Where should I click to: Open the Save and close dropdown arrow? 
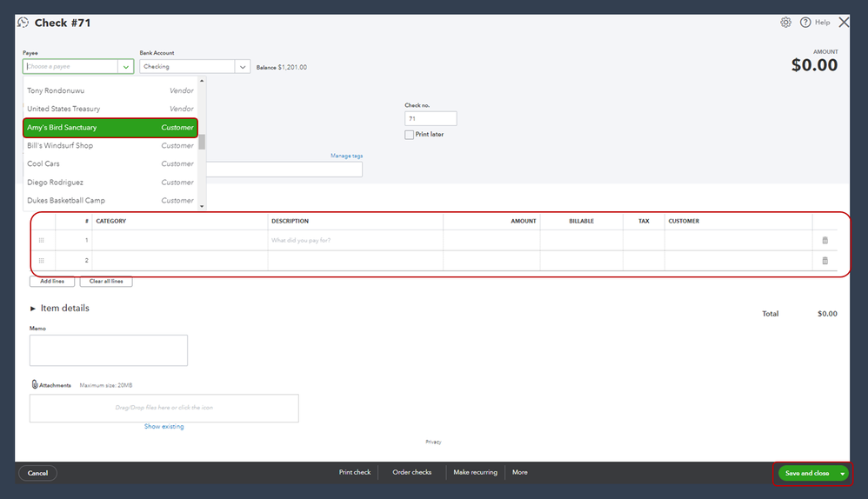(x=842, y=473)
